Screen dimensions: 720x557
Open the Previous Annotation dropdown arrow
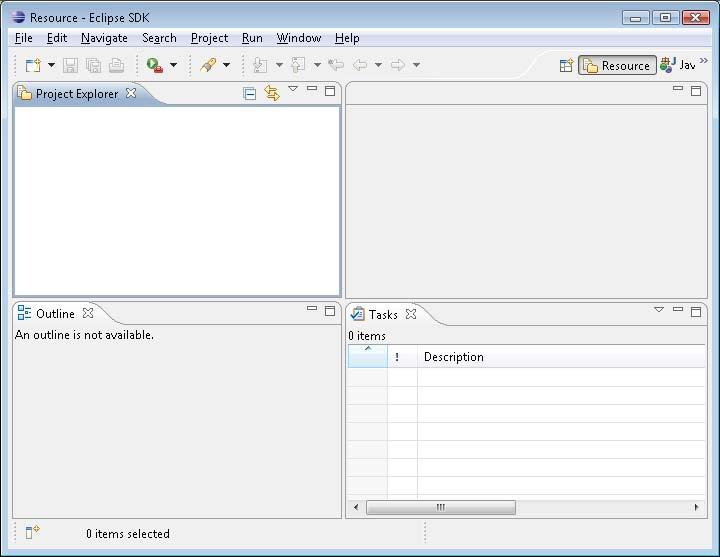(317, 65)
